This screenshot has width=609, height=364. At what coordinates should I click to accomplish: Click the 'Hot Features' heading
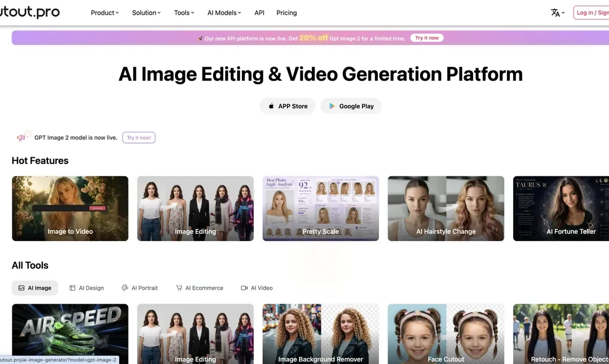(x=40, y=161)
